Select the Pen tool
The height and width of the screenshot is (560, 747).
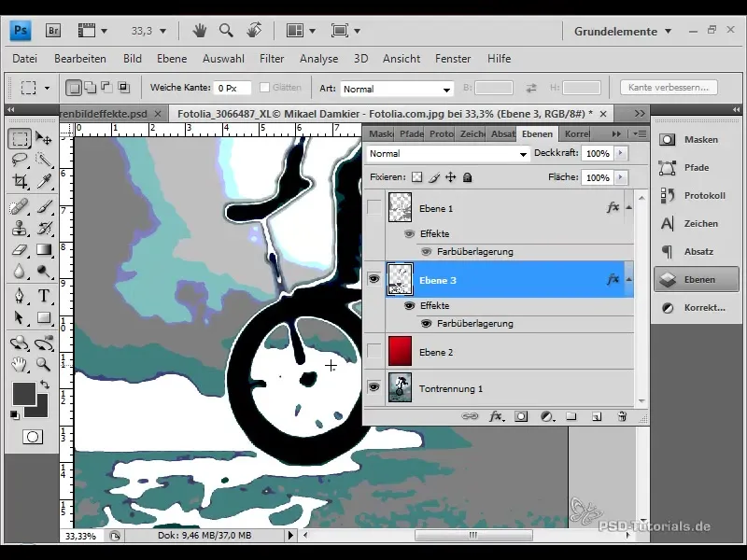coord(20,296)
